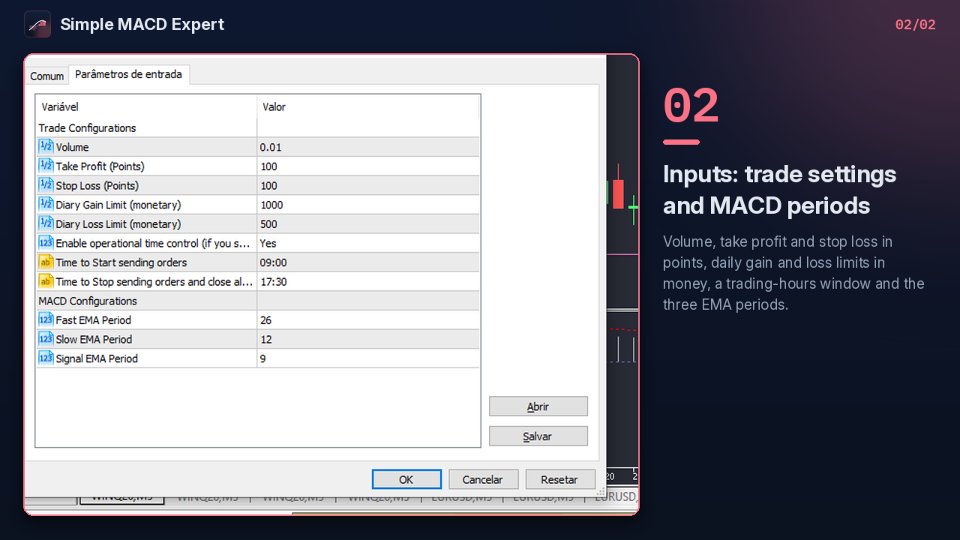Screen dimensions: 960x540
Task: Select the Diary Loss Limit (monetary) name
Action: pos(118,224)
